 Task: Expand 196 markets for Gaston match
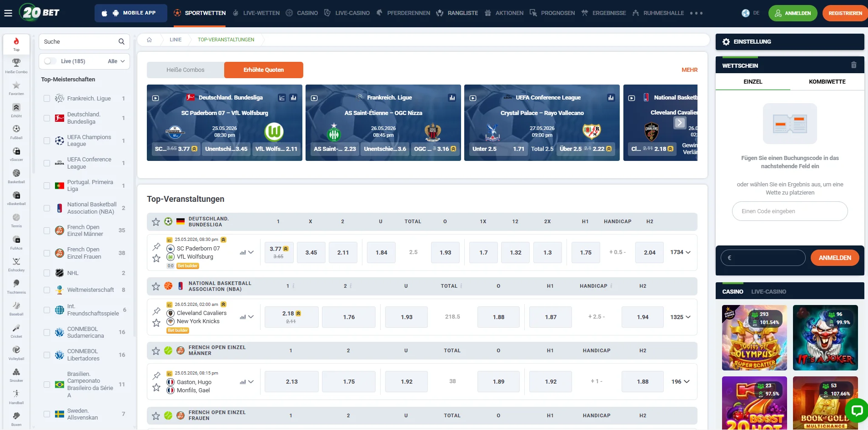point(680,382)
